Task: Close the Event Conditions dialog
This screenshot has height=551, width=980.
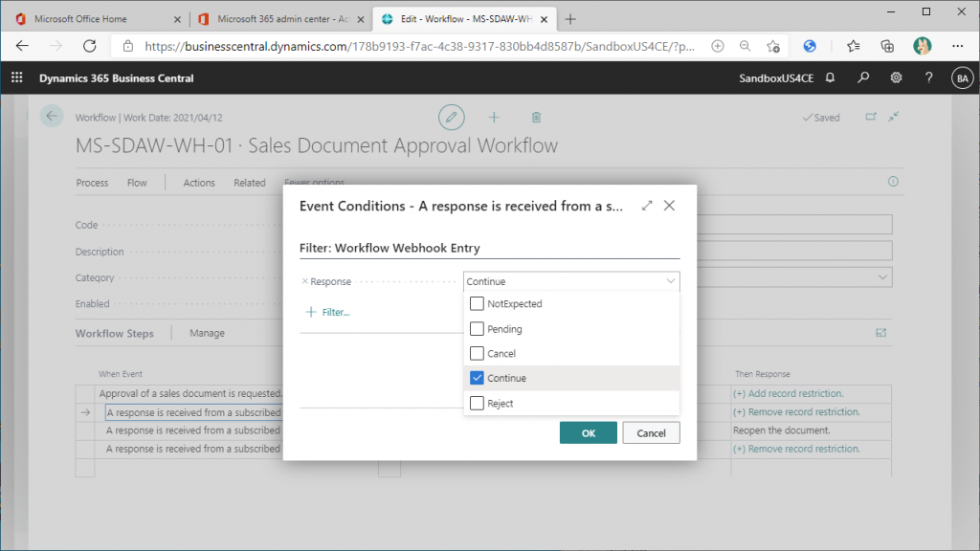Action: click(x=669, y=206)
